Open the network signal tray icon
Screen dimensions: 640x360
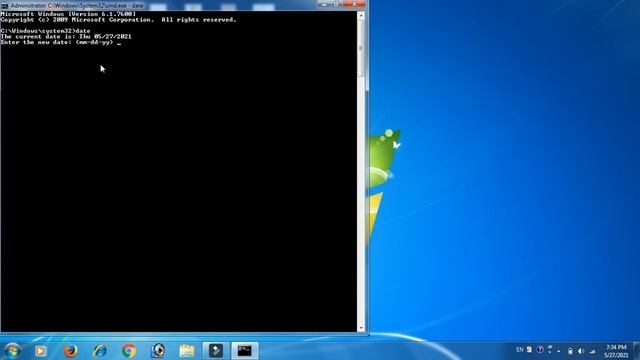(592, 351)
